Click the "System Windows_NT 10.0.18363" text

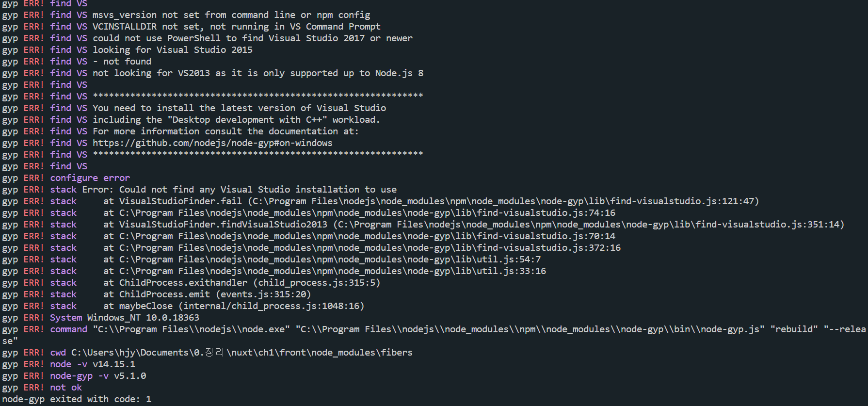click(x=124, y=318)
